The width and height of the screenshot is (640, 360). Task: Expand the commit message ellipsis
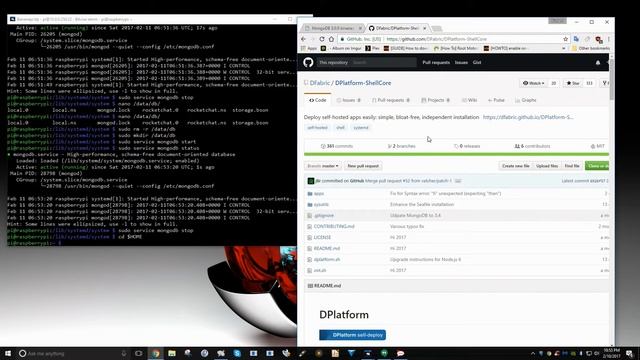(458, 181)
